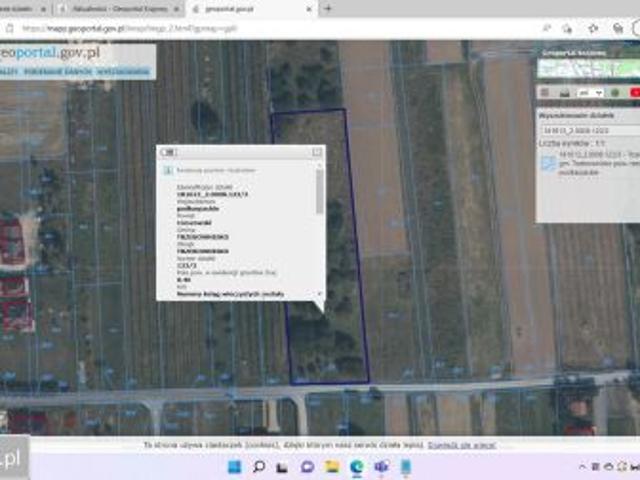
Task: Open a new browser tab with plus
Action: pyautogui.click(x=328, y=8)
